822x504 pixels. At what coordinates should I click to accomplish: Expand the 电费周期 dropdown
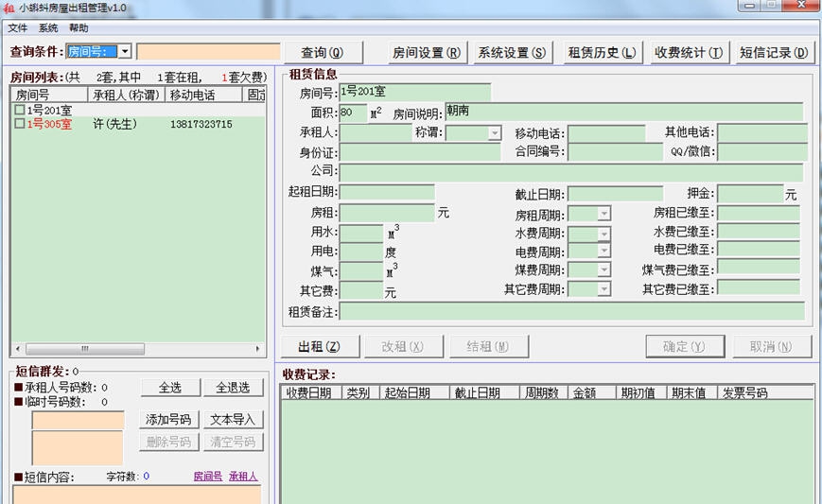point(603,251)
